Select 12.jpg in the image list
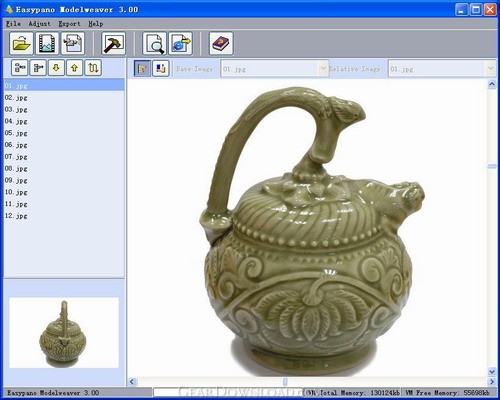This screenshot has width=500, height=400. pyautogui.click(x=64, y=216)
